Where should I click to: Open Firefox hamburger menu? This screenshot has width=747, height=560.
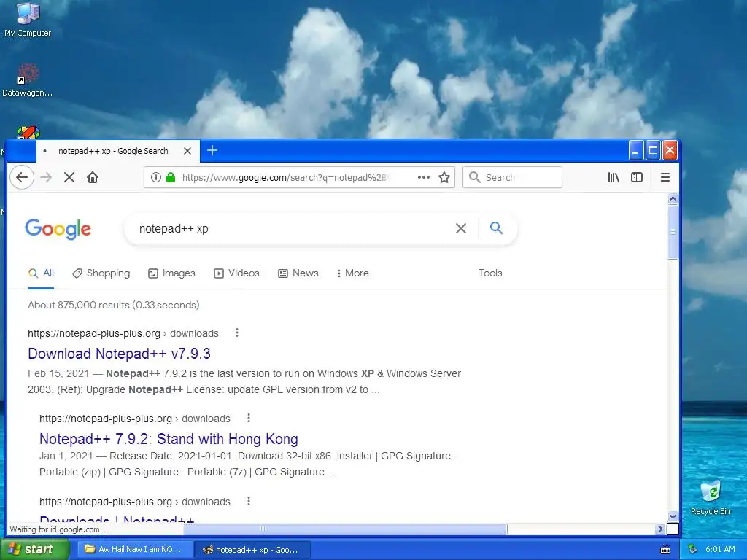(x=665, y=178)
